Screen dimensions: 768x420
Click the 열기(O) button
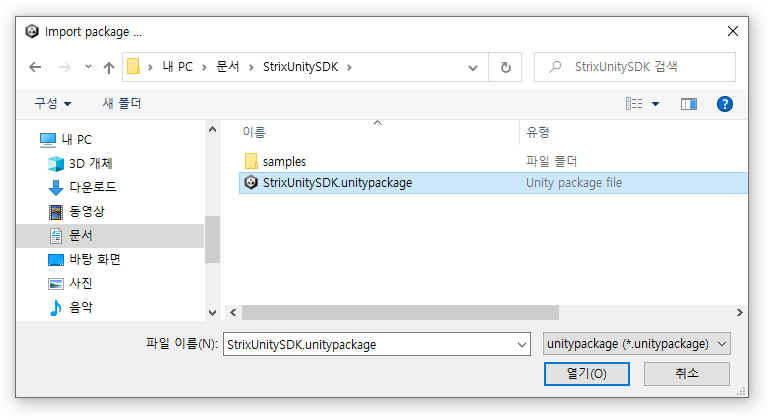pyautogui.click(x=586, y=374)
